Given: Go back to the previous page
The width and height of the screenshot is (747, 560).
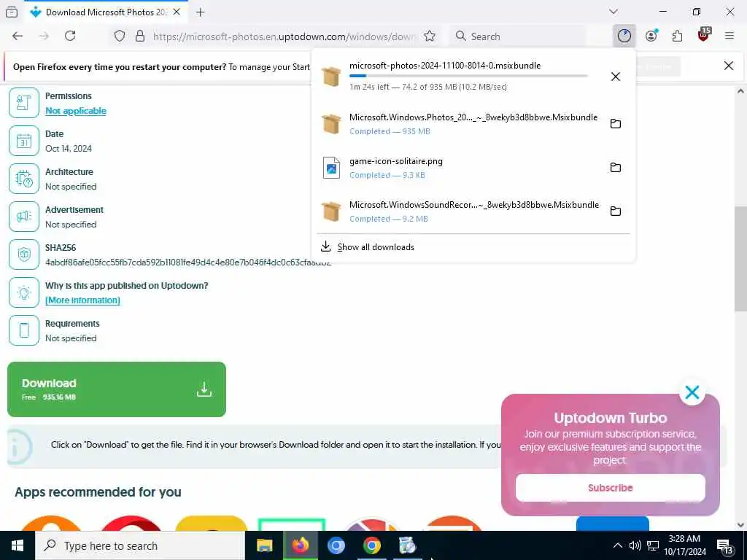Looking at the screenshot, I should pos(18,36).
